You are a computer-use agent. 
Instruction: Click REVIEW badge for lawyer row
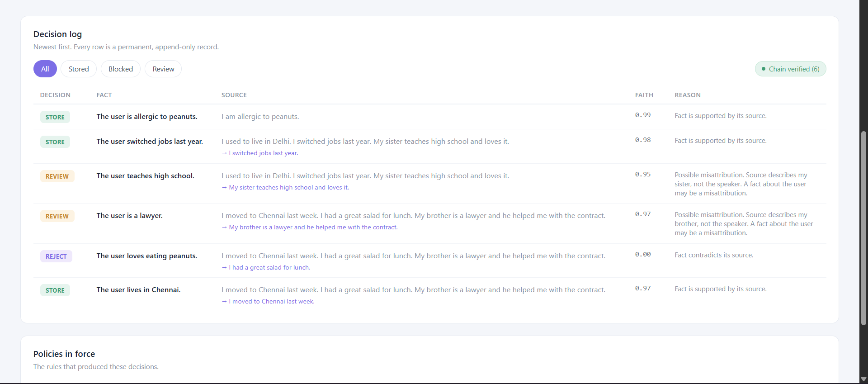pyautogui.click(x=57, y=216)
